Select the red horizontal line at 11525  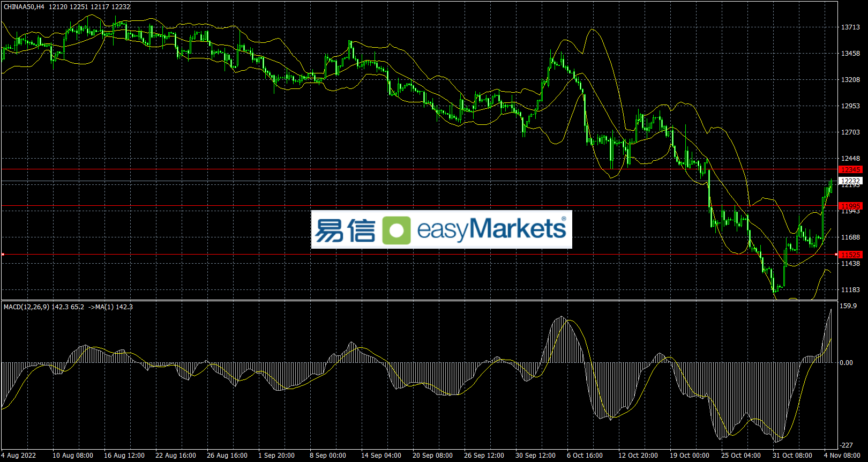(419, 255)
